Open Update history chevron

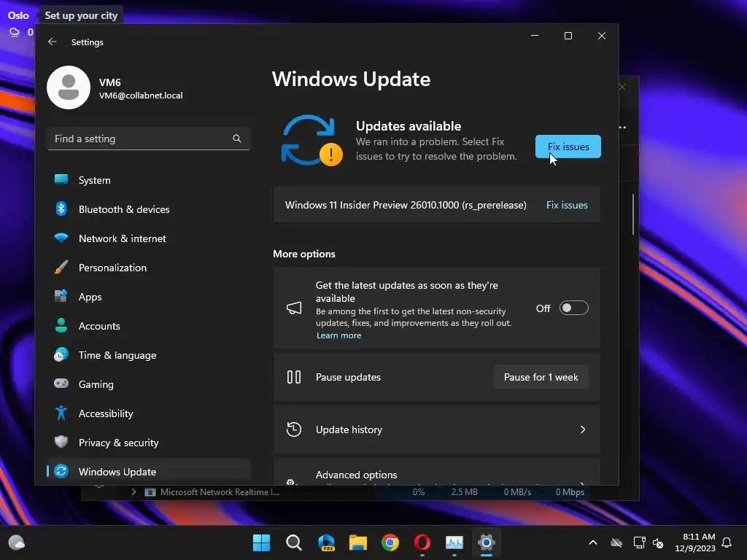pos(583,429)
